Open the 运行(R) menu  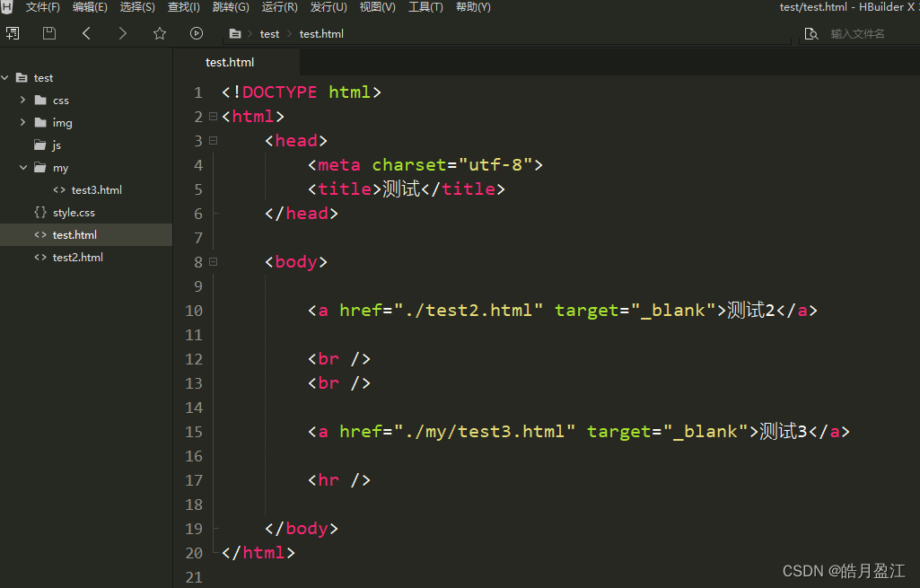(279, 7)
